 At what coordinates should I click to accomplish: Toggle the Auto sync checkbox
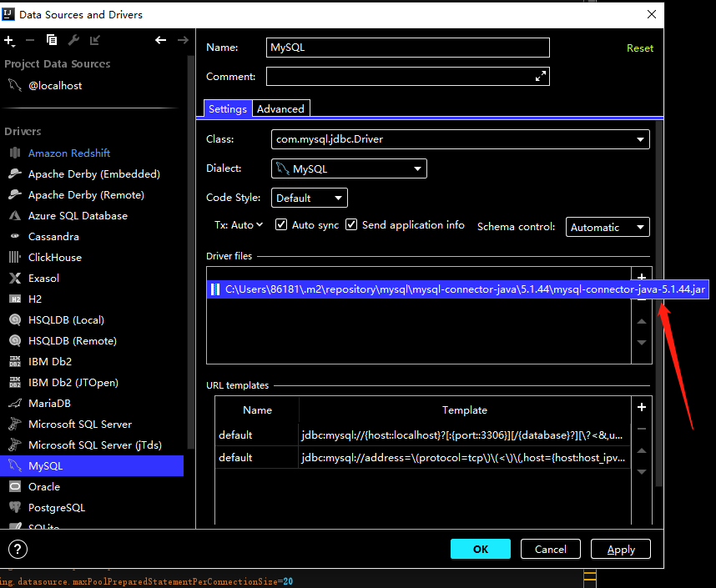pos(281,224)
